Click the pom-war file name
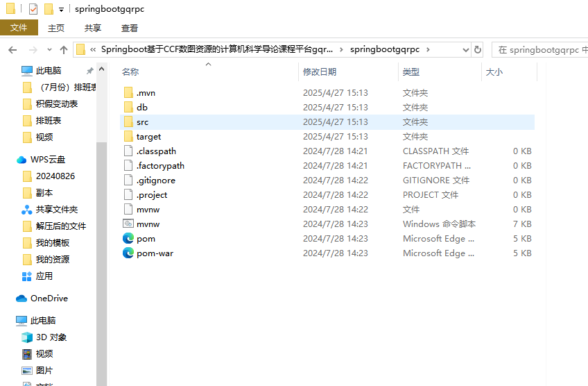 click(155, 253)
